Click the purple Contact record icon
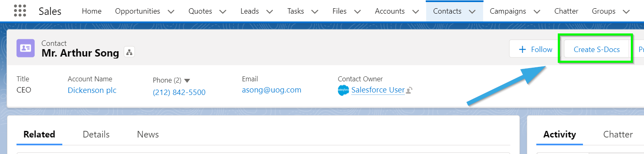The image size is (644, 154). (x=26, y=48)
